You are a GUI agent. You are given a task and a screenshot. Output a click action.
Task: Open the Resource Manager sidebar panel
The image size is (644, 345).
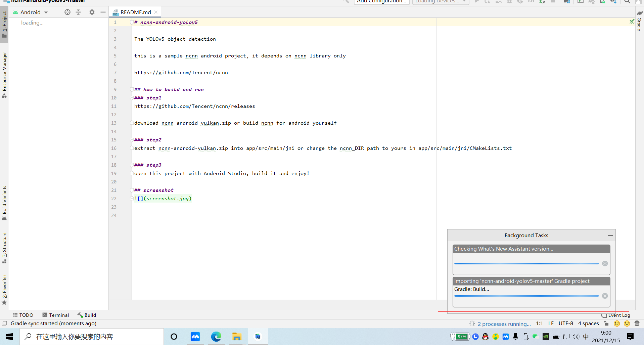tap(4, 72)
